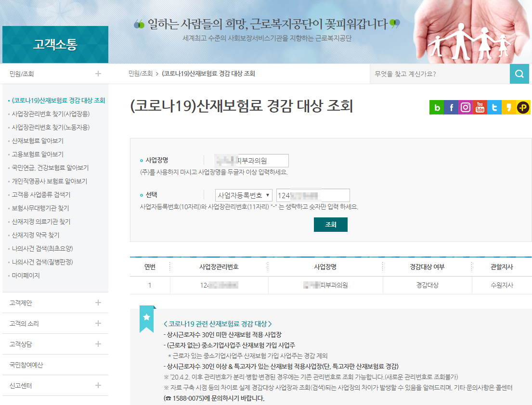This screenshot has width=532, height=405.
Task: Focus the 무엇을 찾고 계신가요 search box
Action: tap(440, 74)
